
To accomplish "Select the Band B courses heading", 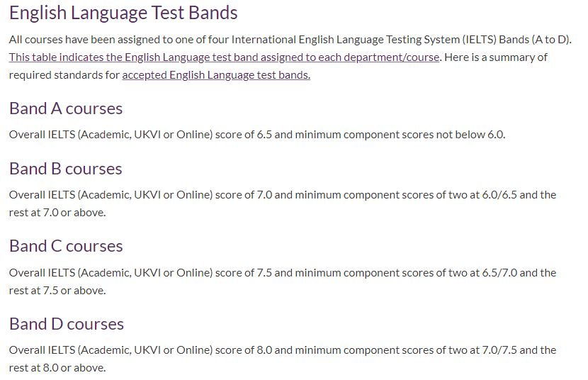I will [x=66, y=169].
